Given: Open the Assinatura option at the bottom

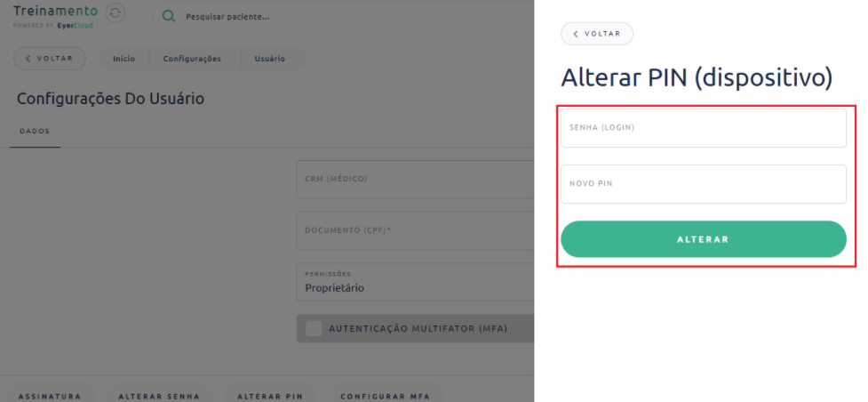Looking at the screenshot, I should [50, 396].
